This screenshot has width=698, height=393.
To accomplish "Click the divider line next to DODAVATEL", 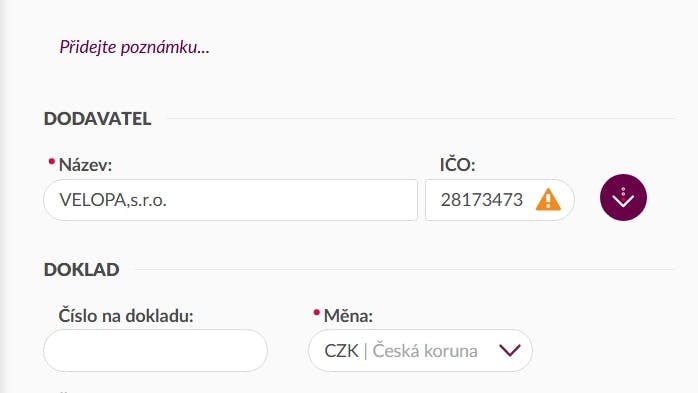I will [x=421, y=118].
